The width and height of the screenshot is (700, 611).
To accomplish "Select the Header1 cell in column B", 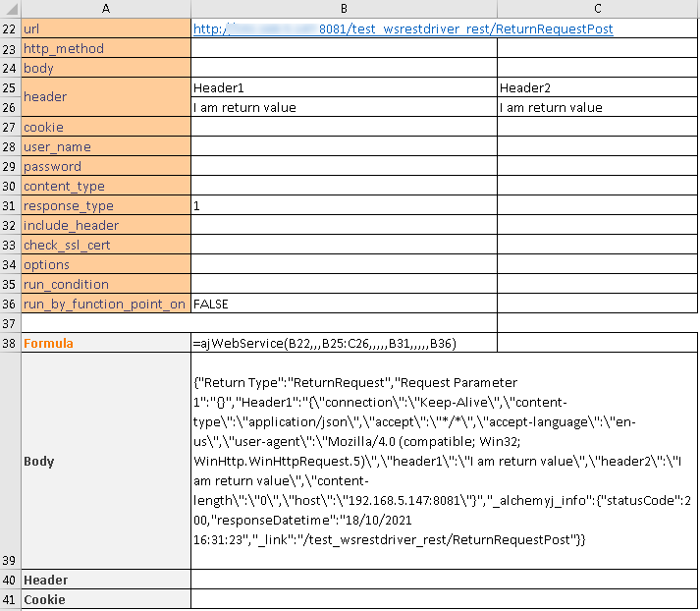I will tap(344, 88).
